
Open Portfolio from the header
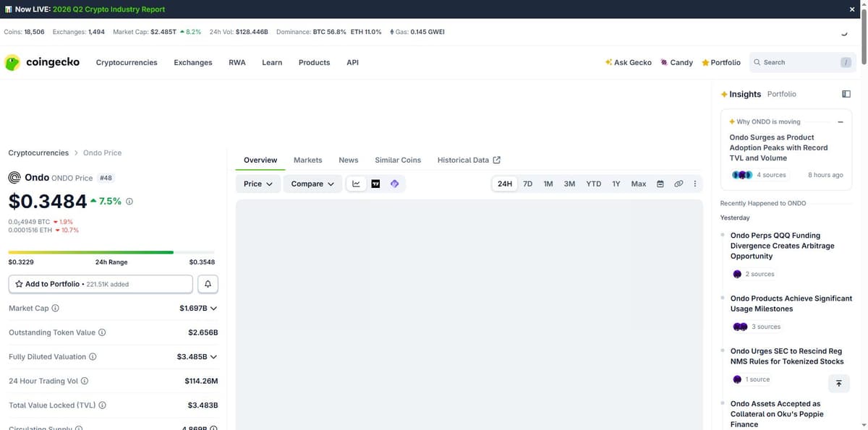click(721, 62)
